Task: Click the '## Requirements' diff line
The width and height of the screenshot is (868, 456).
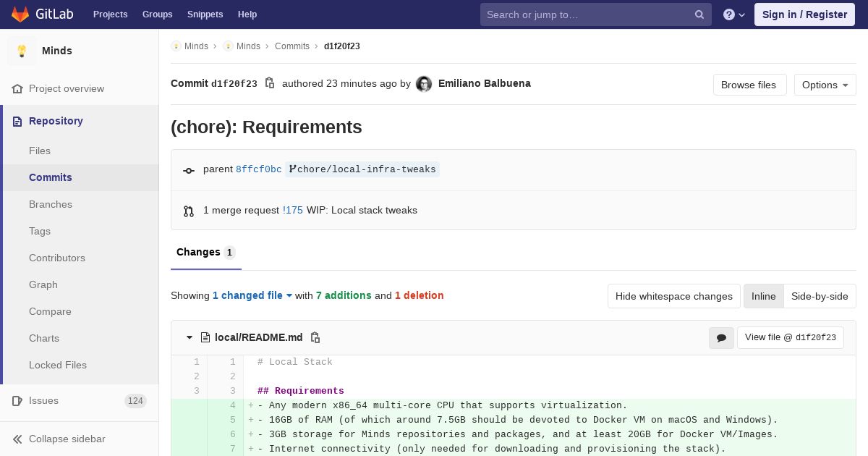Action: tap(301, 391)
